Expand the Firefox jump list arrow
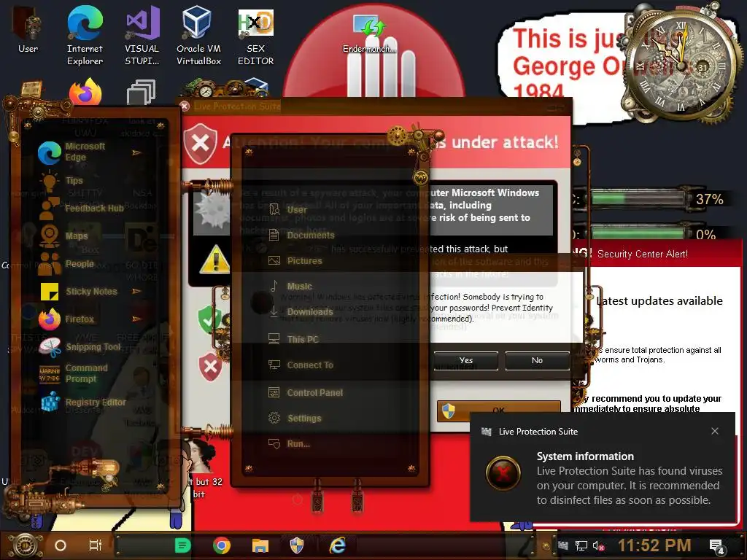Viewport: 747px width, 560px height. coord(136,319)
